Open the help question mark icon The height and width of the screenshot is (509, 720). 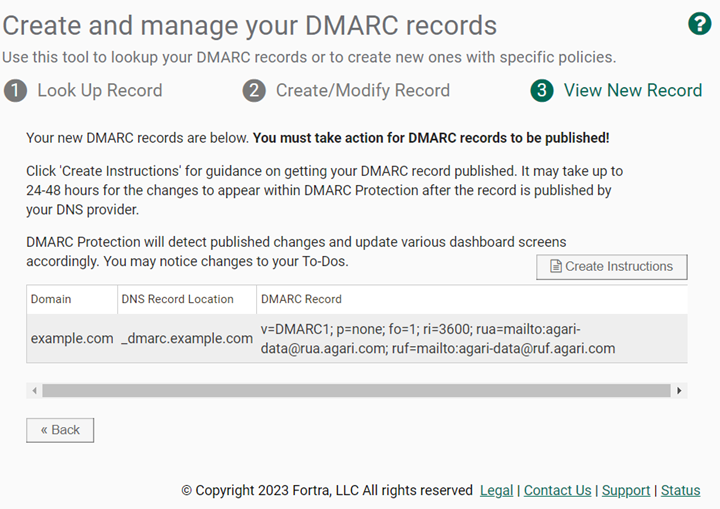point(699,23)
